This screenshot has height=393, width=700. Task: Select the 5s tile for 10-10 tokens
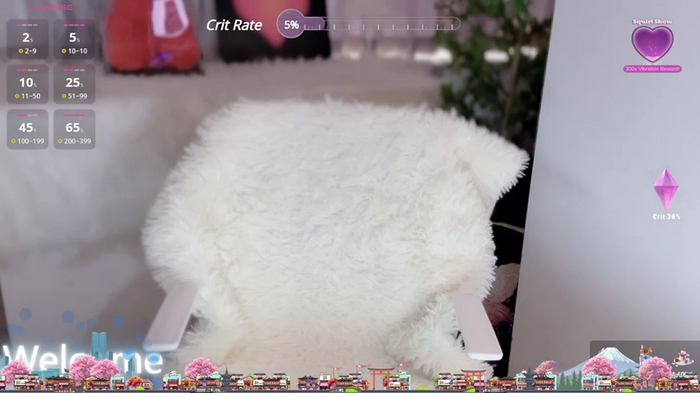click(x=75, y=39)
